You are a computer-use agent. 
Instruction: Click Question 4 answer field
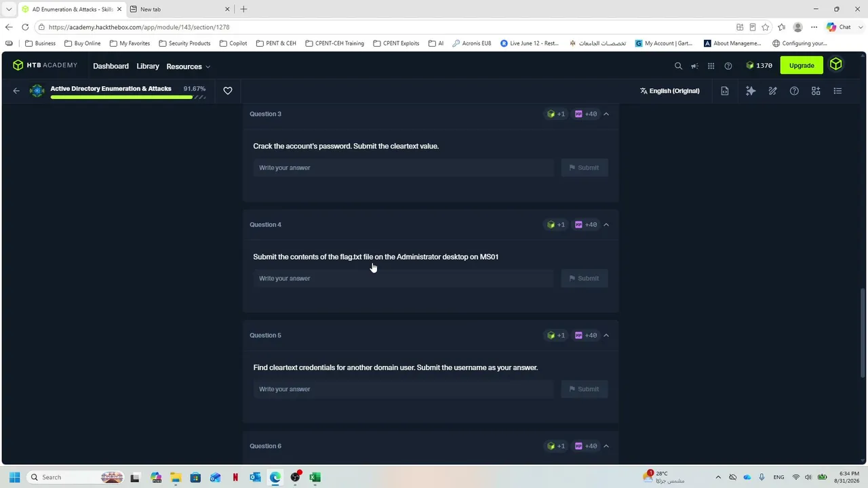(x=403, y=279)
